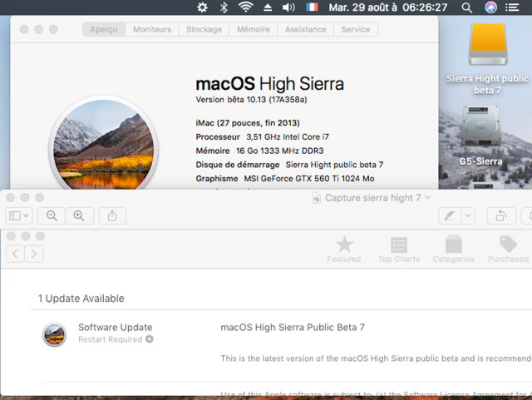This screenshot has width=532, height=400.
Task: Zoom out in Preview toolbar
Action: click(x=52, y=215)
